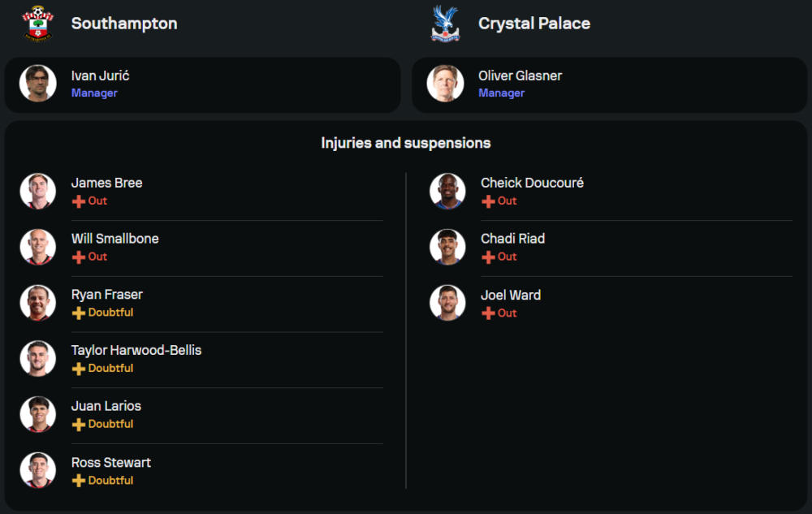Image resolution: width=812 pixels, height=514 pixels.
Task: Open Taylor Harwood-Bellis player profile
Action: click(x=136, y=351)
